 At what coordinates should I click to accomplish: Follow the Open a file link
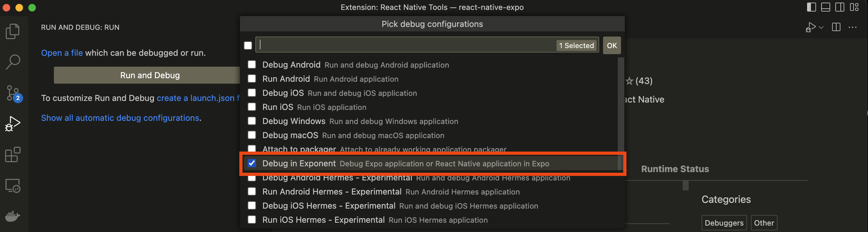click(62, 53)
